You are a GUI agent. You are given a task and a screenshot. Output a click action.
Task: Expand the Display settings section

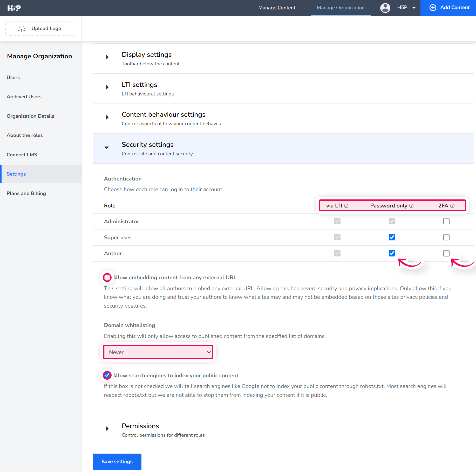[x=107, y=57]
